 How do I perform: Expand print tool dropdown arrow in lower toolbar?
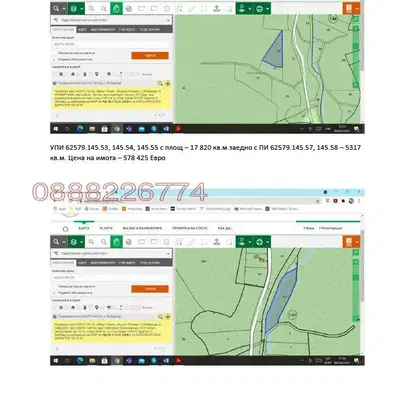357,242
